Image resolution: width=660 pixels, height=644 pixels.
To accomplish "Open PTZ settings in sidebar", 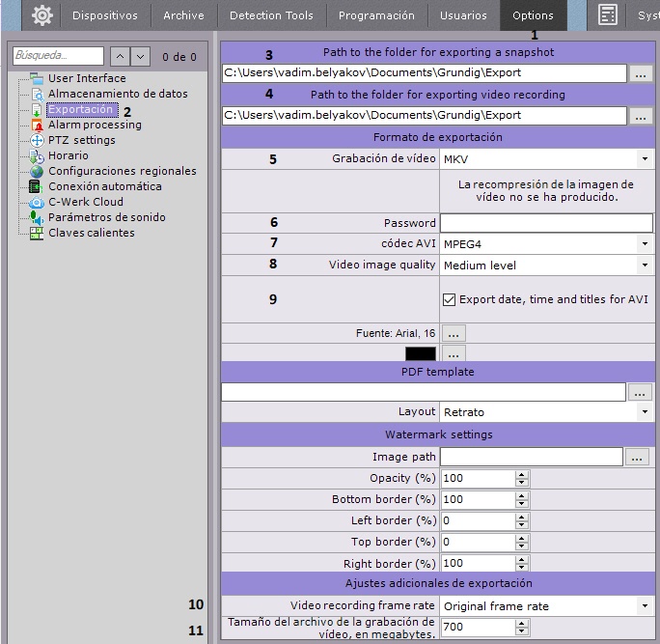I will (81, 140).
